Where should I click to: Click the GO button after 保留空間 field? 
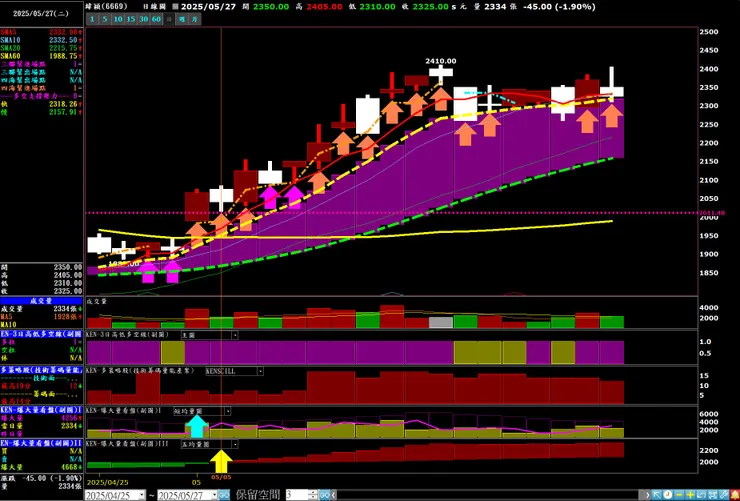coord(324,495)
